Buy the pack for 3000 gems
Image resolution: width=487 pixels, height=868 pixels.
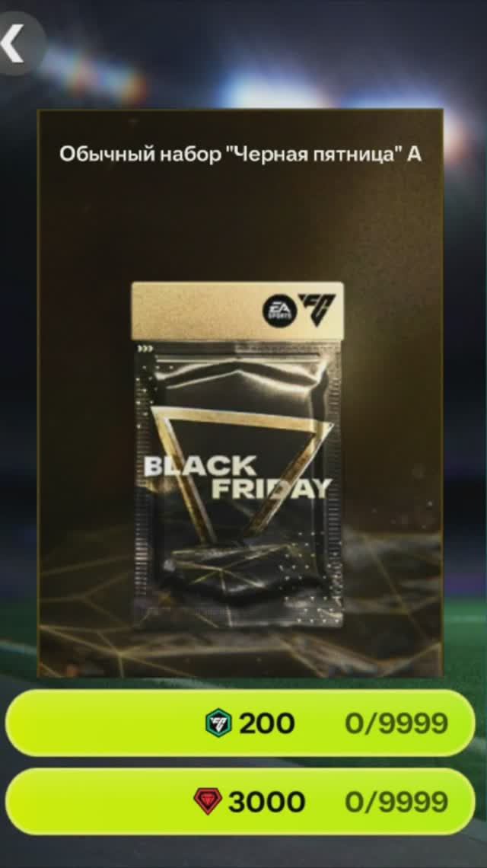click(x=240, y=802)
